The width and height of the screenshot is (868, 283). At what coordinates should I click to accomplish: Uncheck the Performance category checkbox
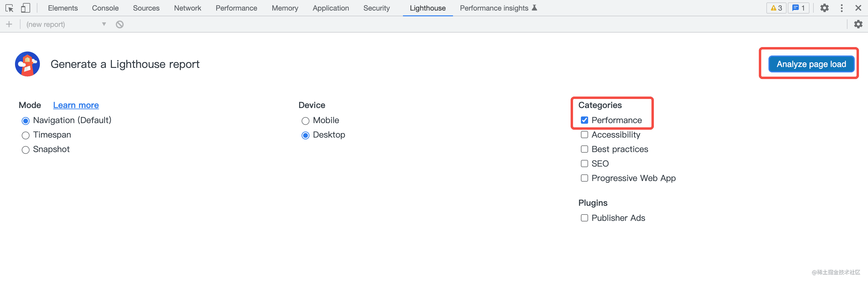pos(584,120)
